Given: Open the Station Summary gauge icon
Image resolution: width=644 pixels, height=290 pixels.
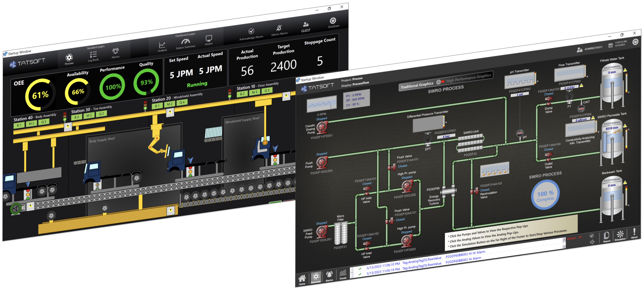Looking at the screenshot, I should click(186, 41).
